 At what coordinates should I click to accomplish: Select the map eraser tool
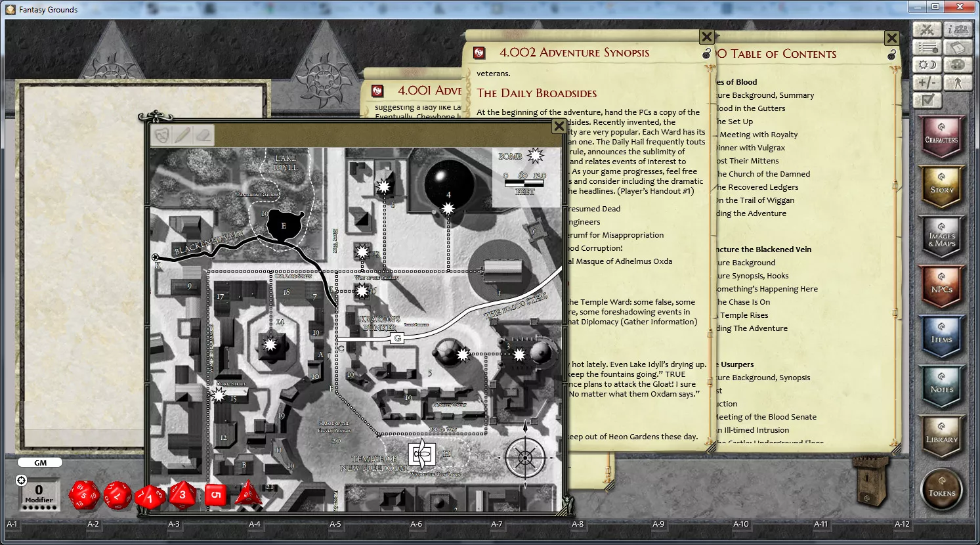(x=203, y=135)
